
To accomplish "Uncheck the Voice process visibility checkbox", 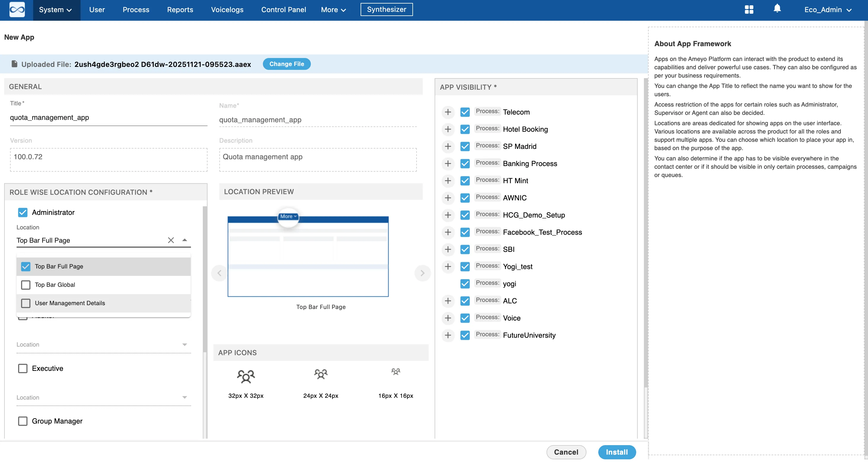I will [465, 318].
